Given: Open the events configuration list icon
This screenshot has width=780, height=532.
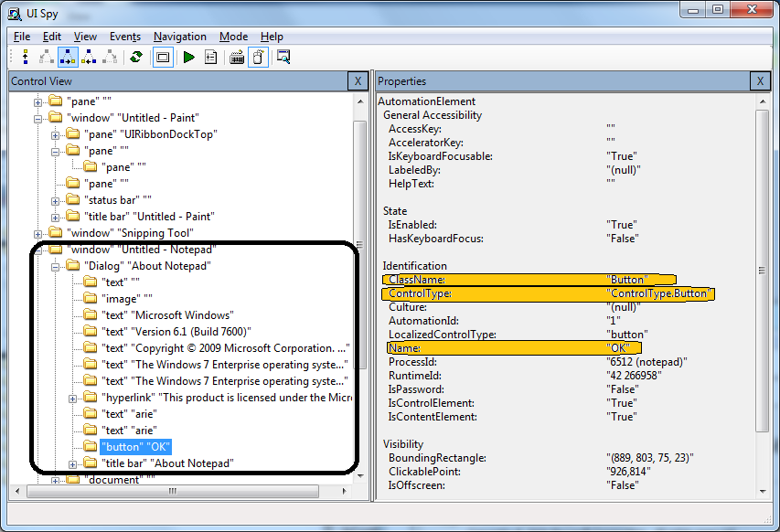Looking at the screenshot, I should click(211, 58).
